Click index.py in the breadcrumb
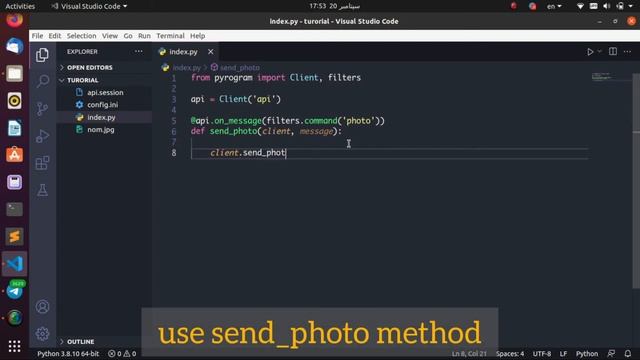Image resolution: width=640 pixels, height=360 pixels. pos(187,67)
